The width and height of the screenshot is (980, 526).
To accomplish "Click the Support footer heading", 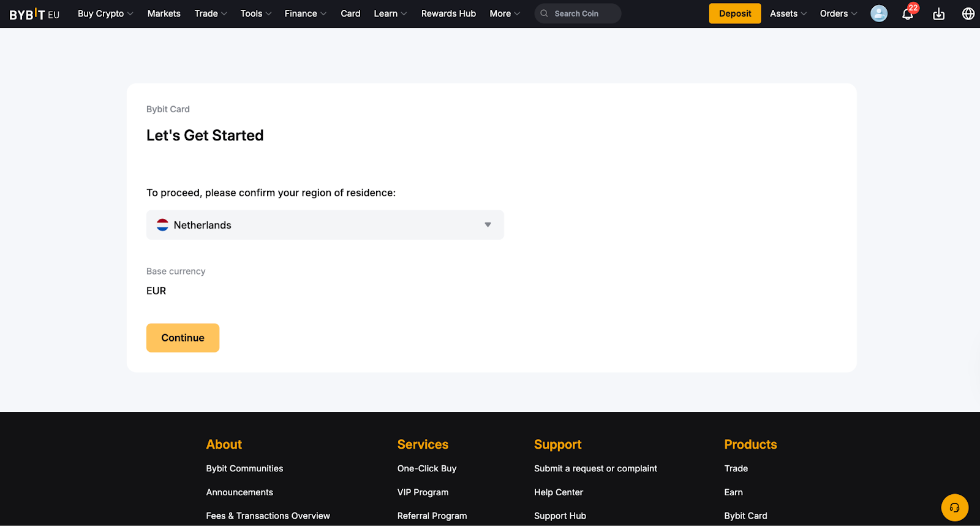I will (557, 444).
